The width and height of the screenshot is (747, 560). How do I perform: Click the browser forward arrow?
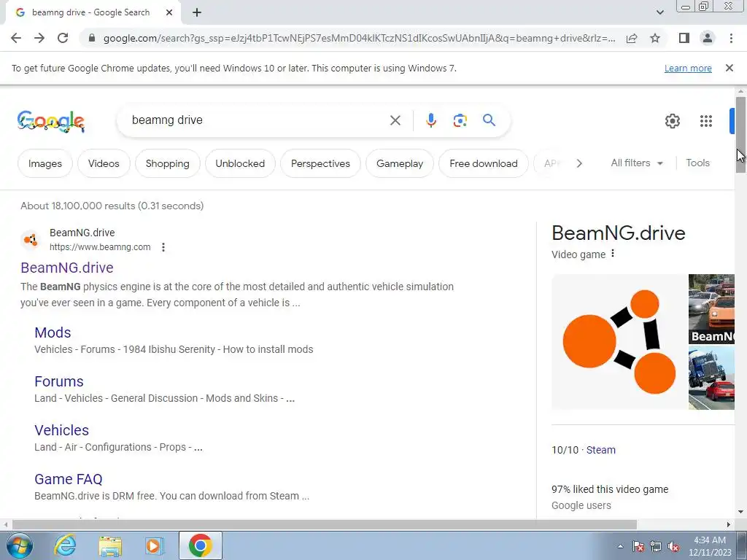tap(39, 38)
